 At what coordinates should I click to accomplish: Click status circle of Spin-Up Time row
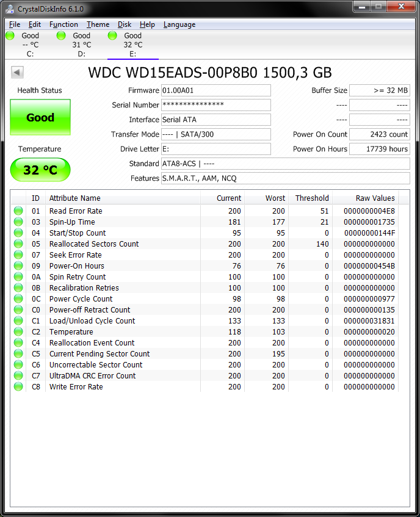(18, 222)
